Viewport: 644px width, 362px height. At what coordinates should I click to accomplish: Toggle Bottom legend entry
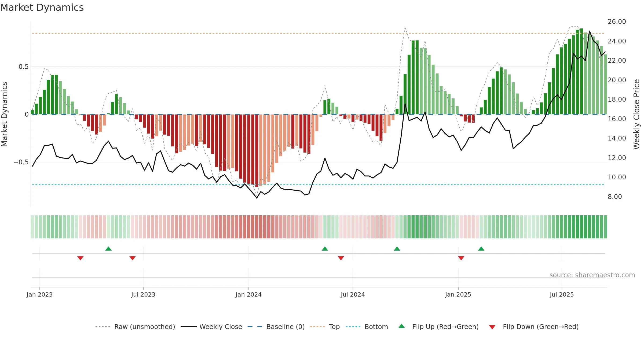[x=367, y=327]
